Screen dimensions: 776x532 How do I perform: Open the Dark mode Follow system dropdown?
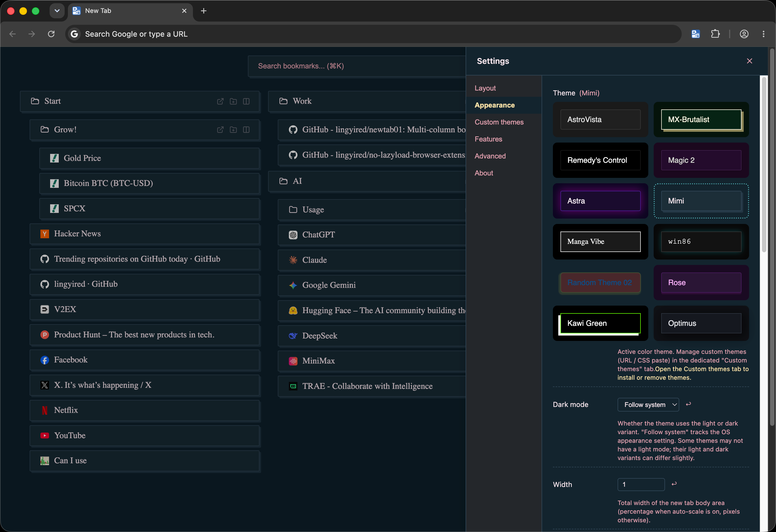pos(648,405)
